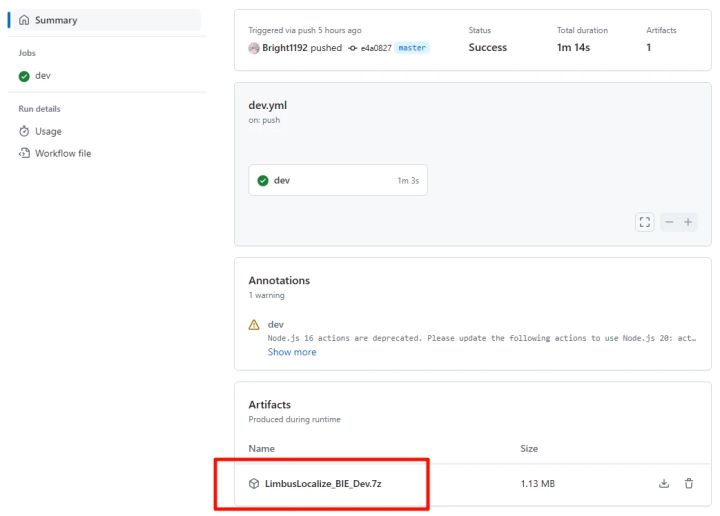Screen dimensions: 720x516
Task: Click the package icon beside LimbusLocalize_BIE_Dev.7z
Action: tap(254, 483)
